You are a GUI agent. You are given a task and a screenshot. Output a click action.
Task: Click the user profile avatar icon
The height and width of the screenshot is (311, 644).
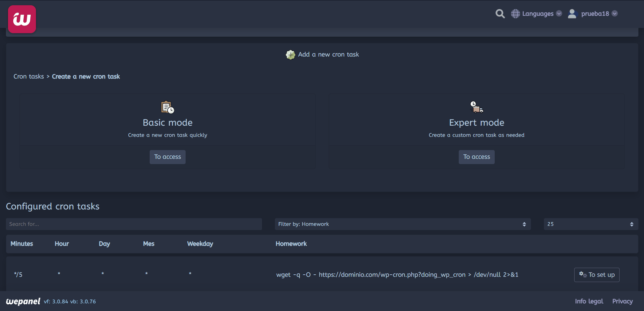pos(572,14)
